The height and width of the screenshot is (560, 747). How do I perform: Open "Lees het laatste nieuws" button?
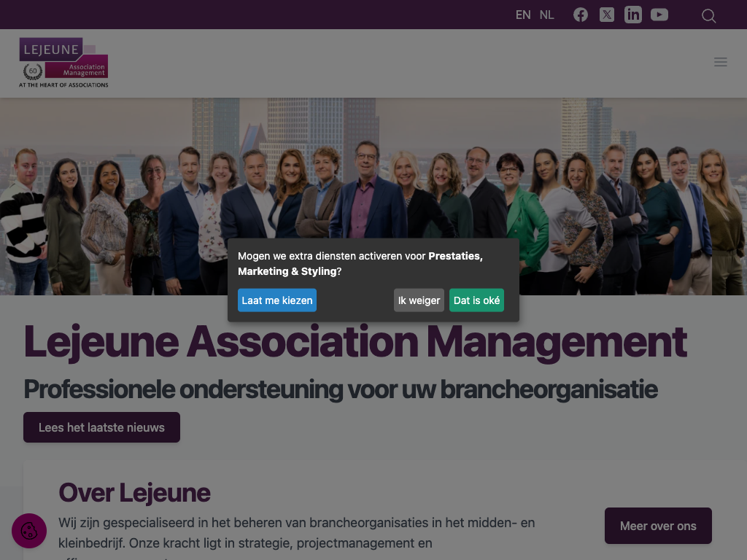coord(101,427)
